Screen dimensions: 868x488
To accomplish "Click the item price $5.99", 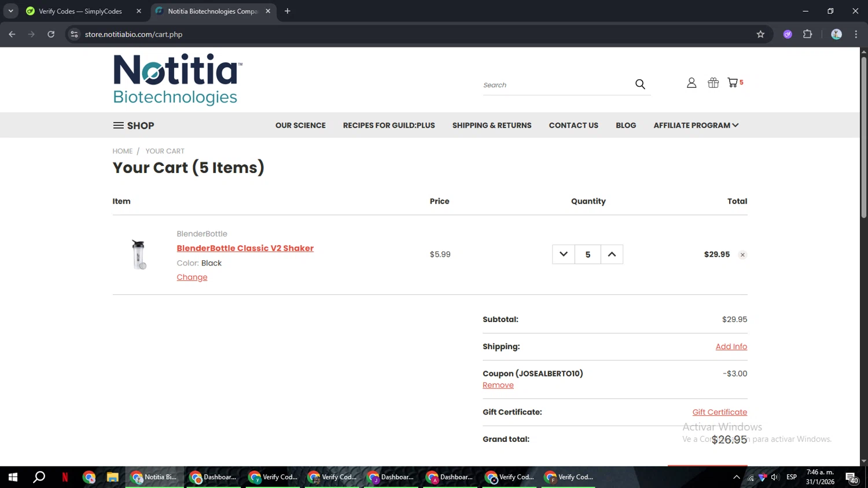I will click(x=440, y=254).
